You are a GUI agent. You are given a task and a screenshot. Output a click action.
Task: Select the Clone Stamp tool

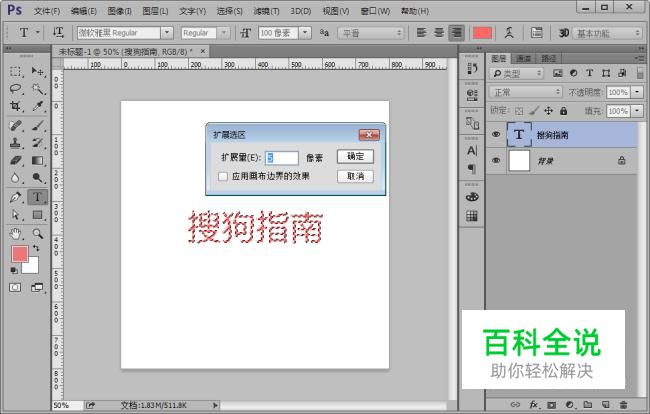[15, 143]
